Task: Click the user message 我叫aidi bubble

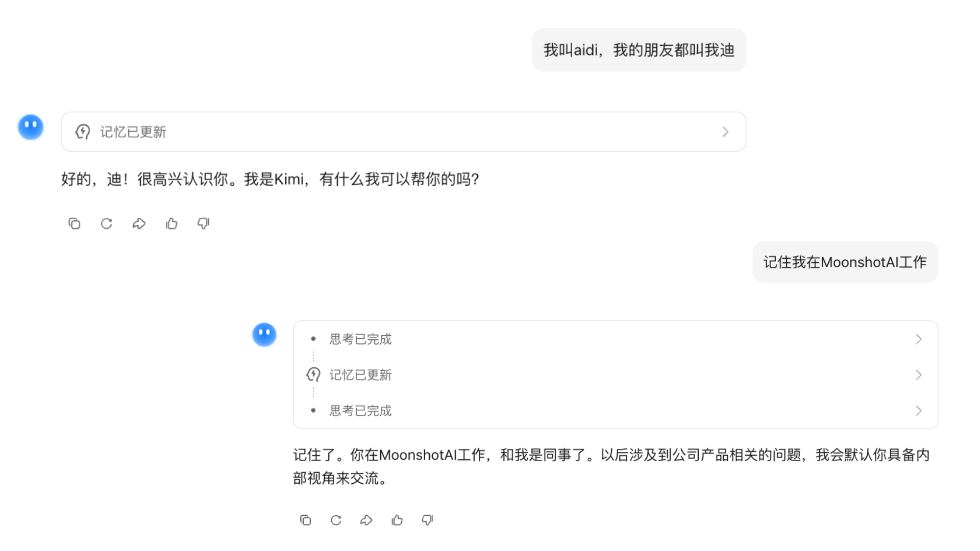Action: pyautogui.click(x=639, y=50)
